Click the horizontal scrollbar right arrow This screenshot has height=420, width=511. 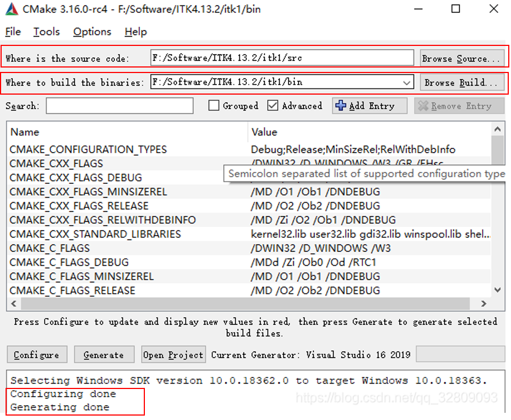483,304
